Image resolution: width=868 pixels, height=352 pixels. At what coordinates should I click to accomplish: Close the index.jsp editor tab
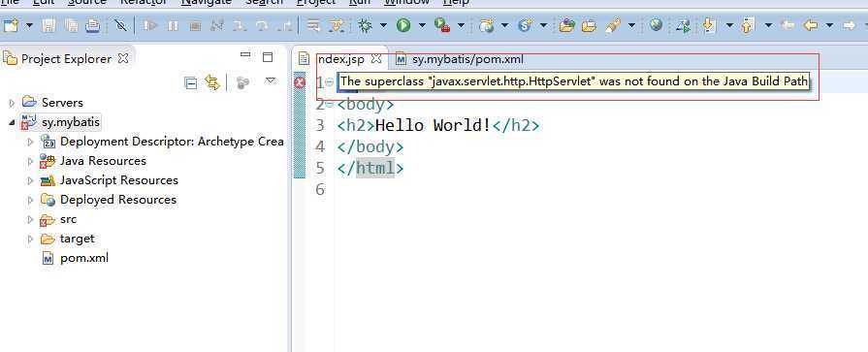[x=376, y=58]
